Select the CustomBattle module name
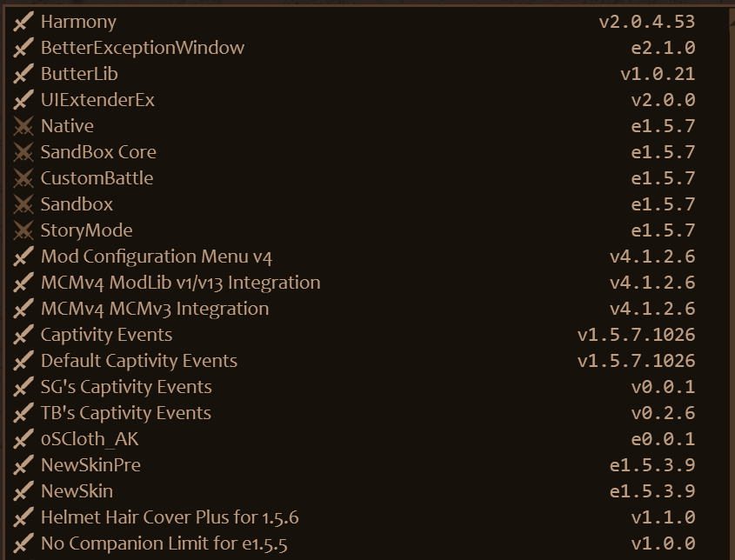The image size is (735, 560). [97, 178]
